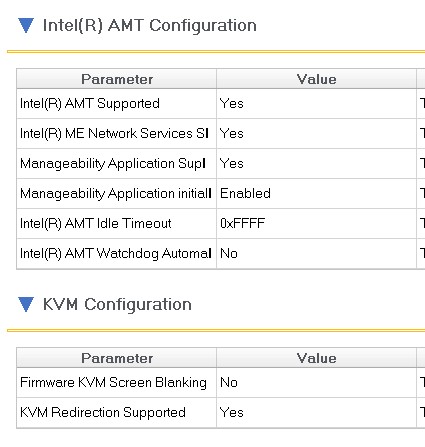Select the KVM Redirection Supported row
Screen dimensions: 425x447
221,412
